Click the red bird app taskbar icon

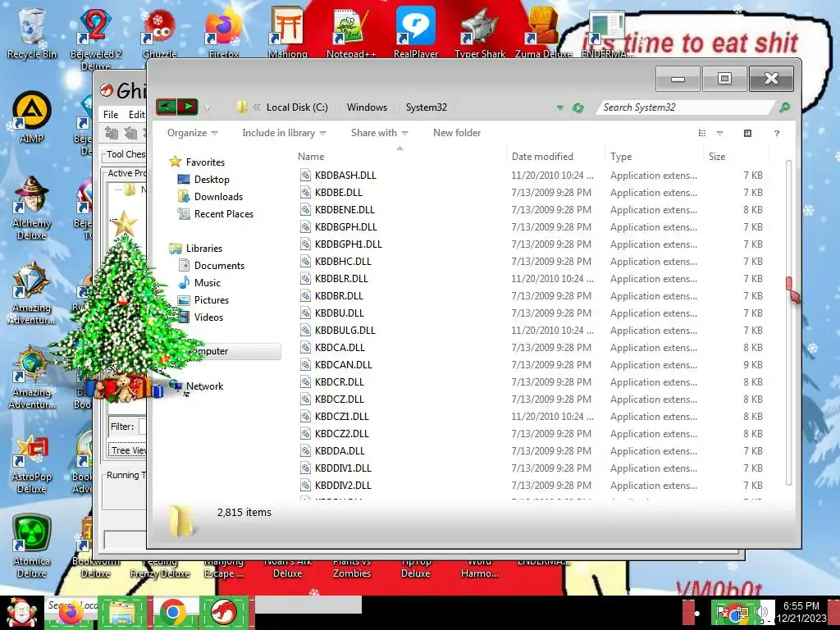coord(224,613)
